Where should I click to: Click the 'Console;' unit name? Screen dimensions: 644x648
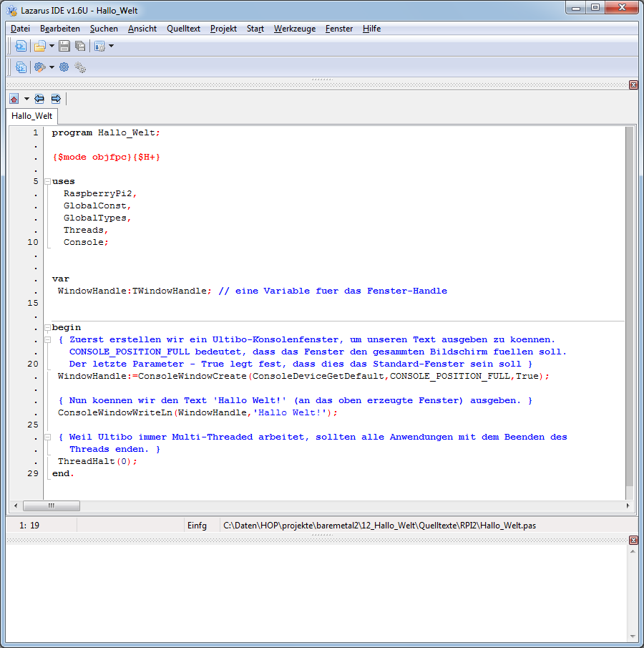tap(85, 242)
